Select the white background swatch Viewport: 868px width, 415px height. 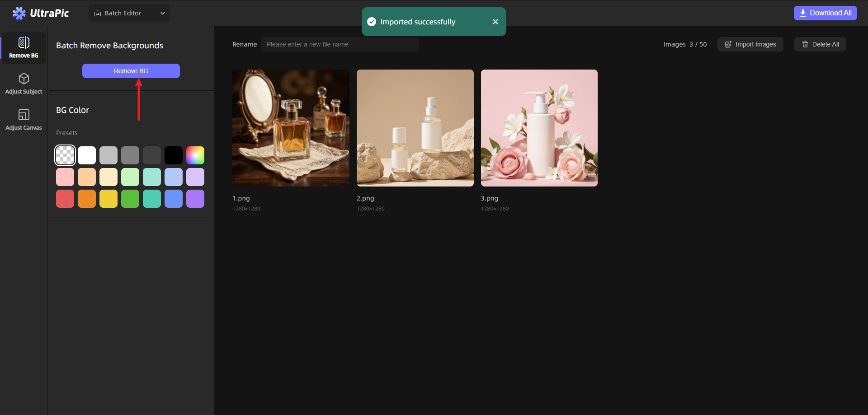(87, 155)
